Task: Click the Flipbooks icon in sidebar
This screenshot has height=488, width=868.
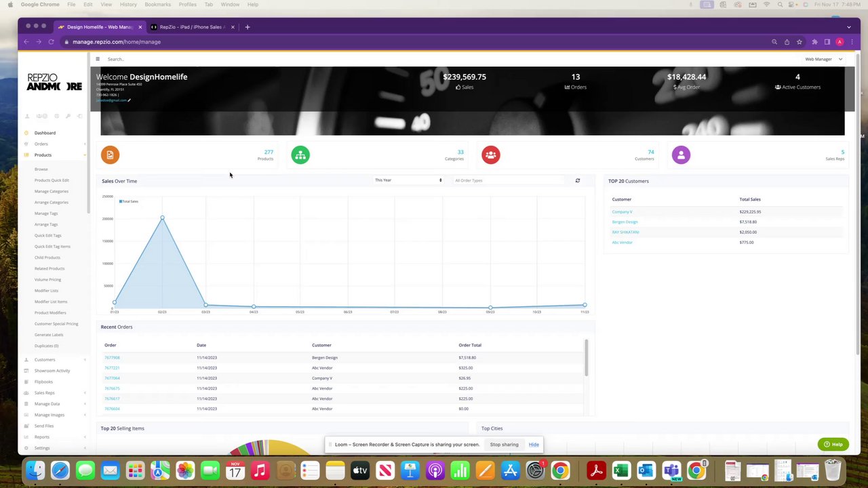Action: coord(26,382)
